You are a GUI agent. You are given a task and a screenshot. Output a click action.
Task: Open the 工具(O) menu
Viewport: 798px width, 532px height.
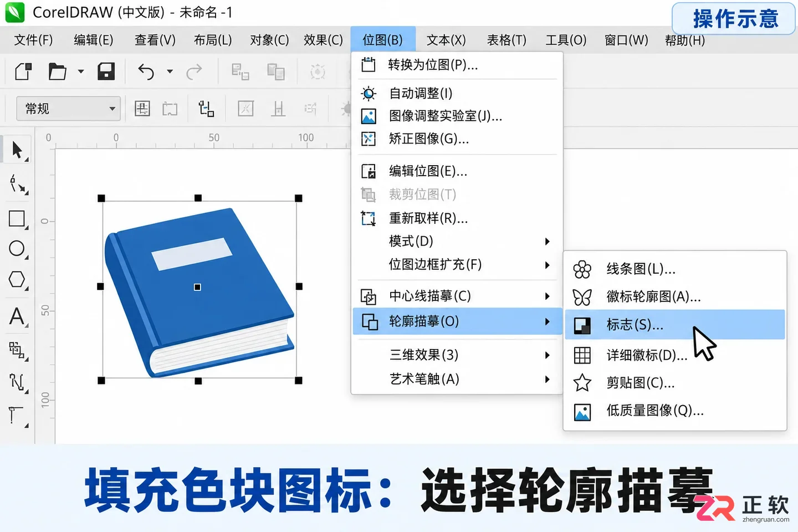click(x=566, y=40)
